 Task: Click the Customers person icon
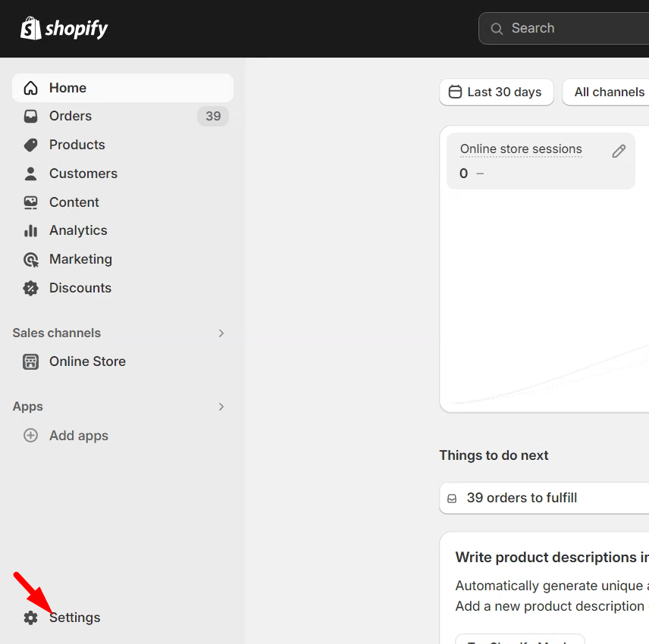30,174
